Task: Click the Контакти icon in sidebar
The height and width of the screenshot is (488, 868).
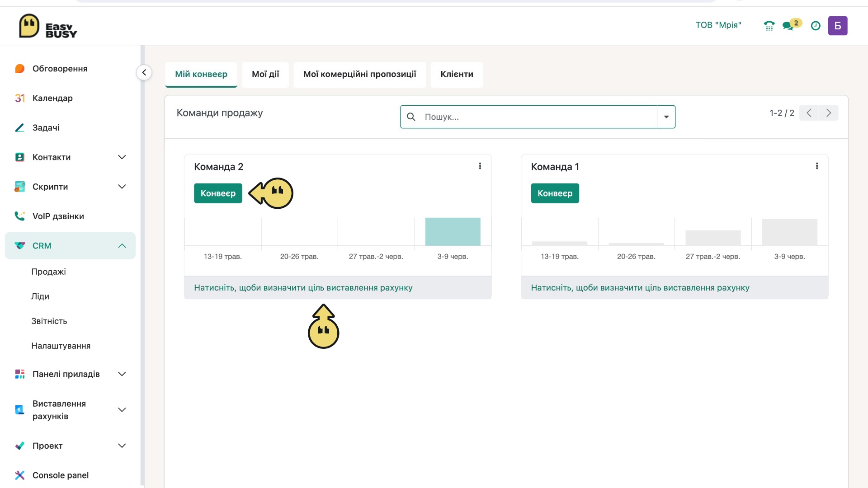Action: (x=19, y=157)
